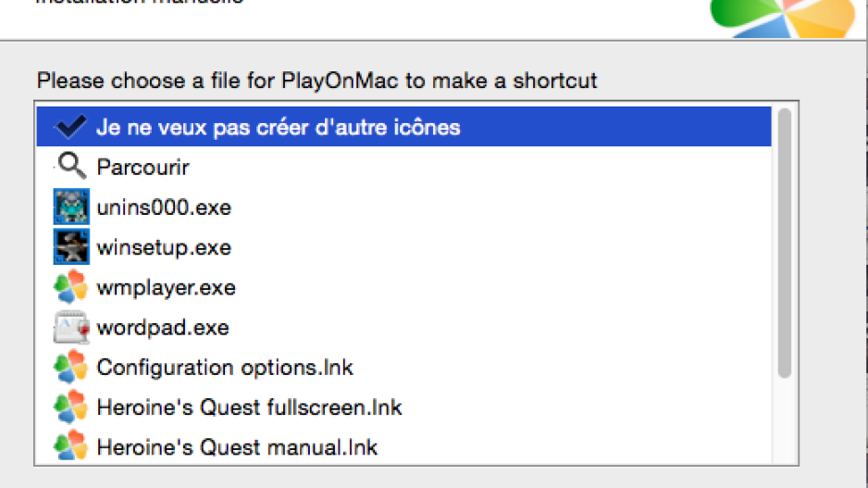Click the PlayOnMac logo in header

[782, 18]
